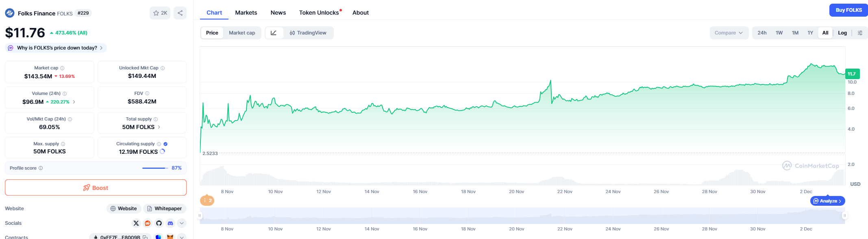Image resolution: width=868 pixels, height=239 pixels.
Task: Open the GitHub social icon
Action: click(x=159, y=223)
